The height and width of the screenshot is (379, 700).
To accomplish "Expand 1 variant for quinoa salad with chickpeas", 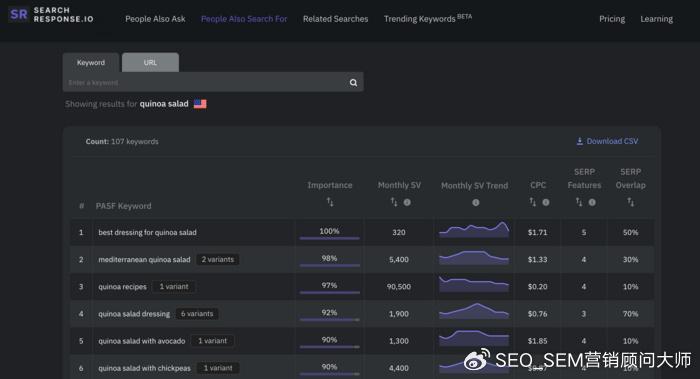I will [218, 368].
